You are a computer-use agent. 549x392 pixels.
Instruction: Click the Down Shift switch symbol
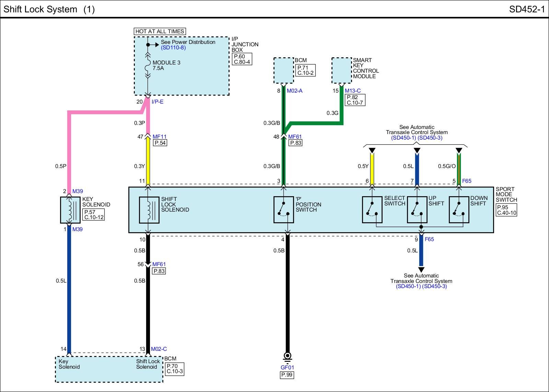pos(459,210)
